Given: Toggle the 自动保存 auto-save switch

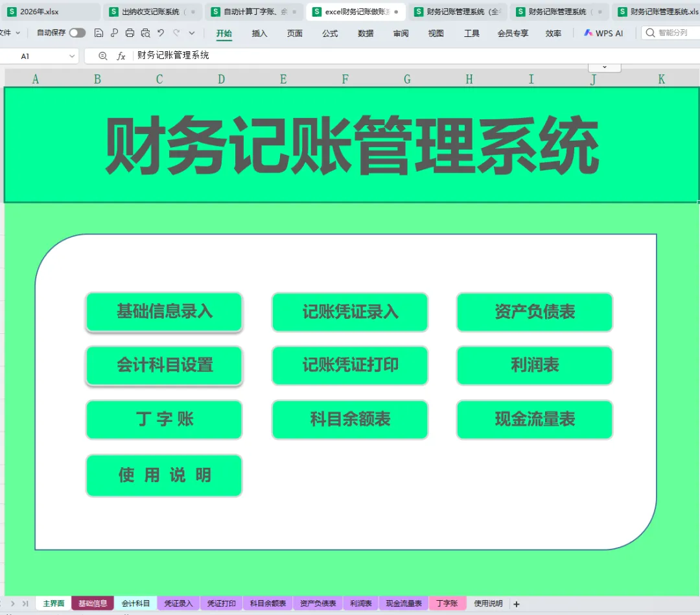Looking at the screenshot, I should (x=77, y=33).
